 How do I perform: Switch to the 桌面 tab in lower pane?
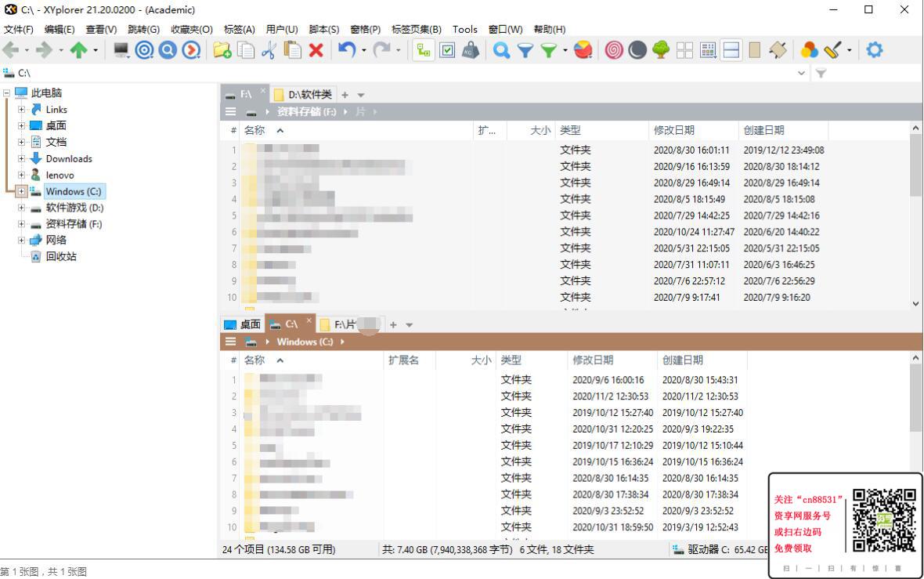click(x=242, y=324)
